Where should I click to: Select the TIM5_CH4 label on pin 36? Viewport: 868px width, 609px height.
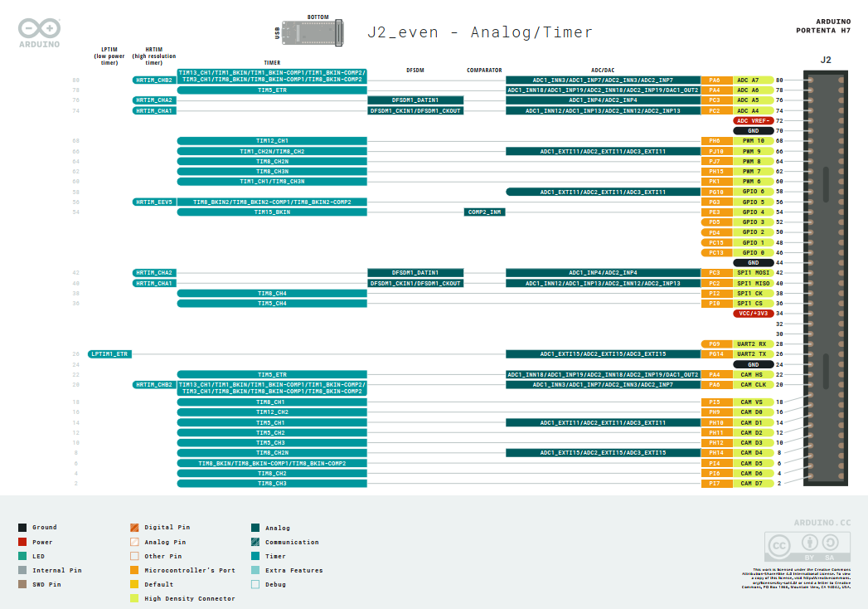click(x=272, y=304)
